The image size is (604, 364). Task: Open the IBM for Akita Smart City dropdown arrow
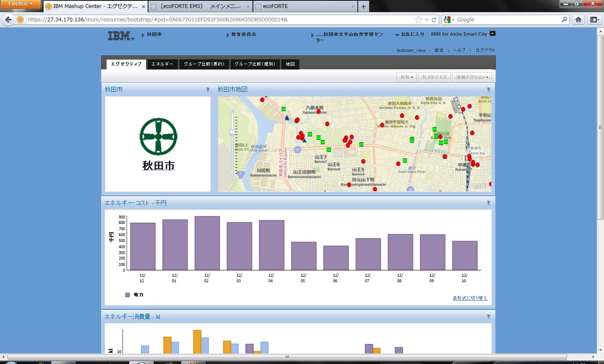coord(493,34)
